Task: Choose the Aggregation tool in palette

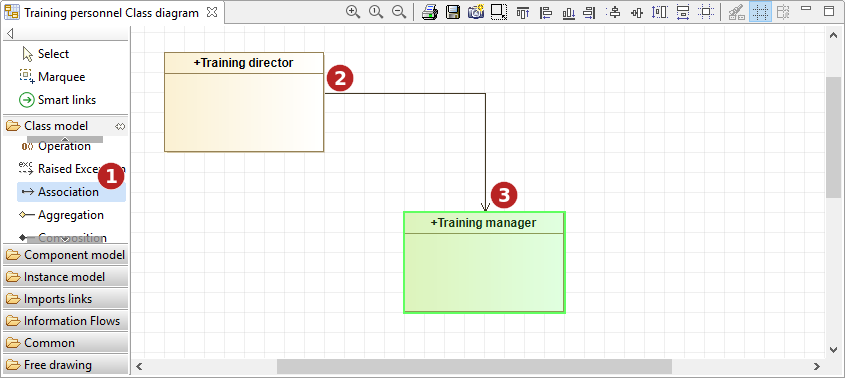Action: [71, 215]
